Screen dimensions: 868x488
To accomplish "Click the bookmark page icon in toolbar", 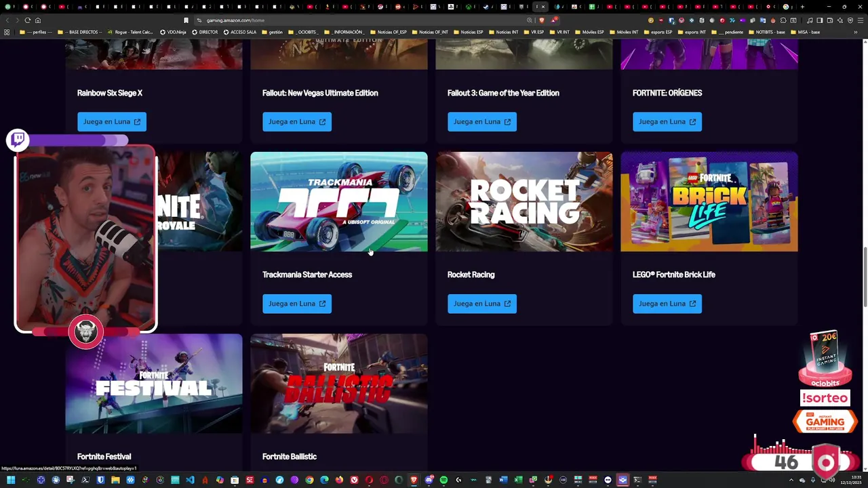I will tap(186, 20).
